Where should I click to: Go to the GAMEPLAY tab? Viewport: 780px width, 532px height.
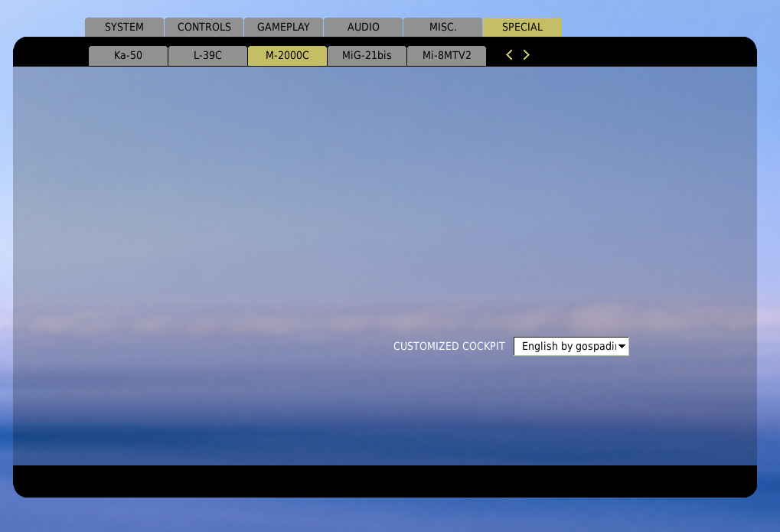[x=283, y=27]
